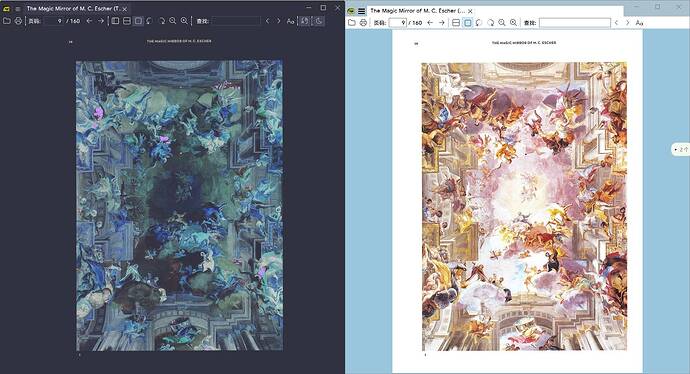Zoom out in the dark viewer toolbar
The image size is (690, 374).
[x=172, y=21]
